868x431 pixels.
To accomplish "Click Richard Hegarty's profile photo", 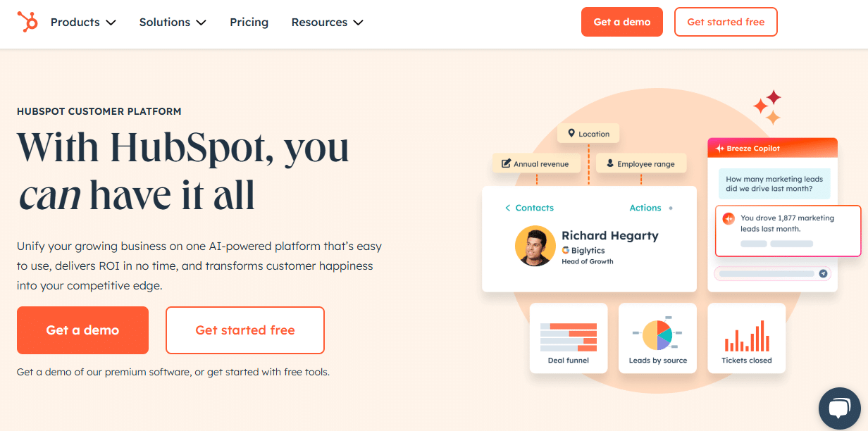I will [535, 246].
